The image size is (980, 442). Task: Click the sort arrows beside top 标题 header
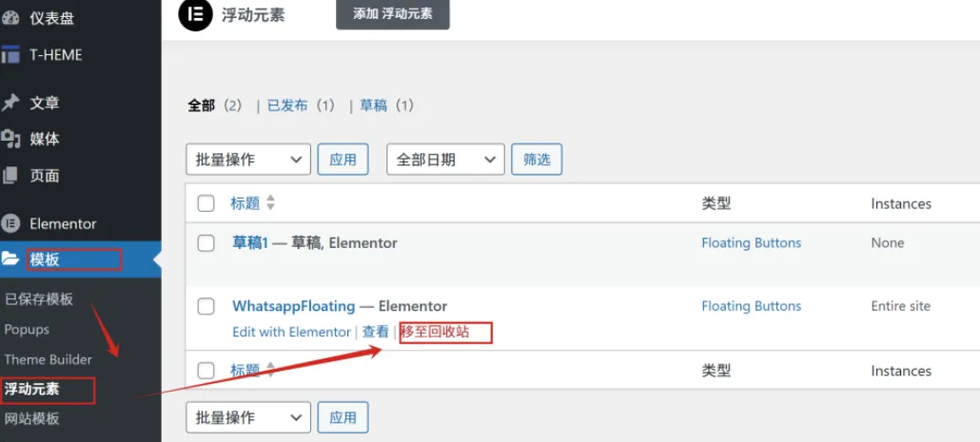tap(270, 202)
